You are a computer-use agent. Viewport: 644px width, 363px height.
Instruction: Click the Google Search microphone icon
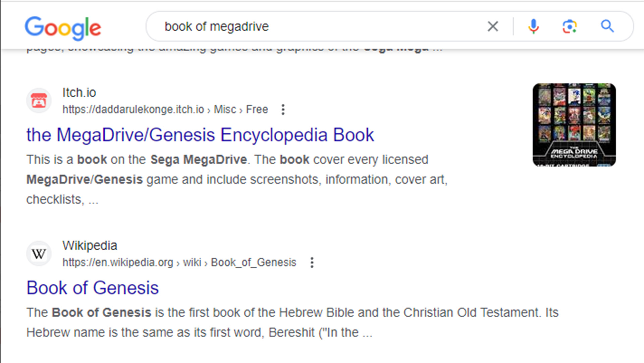533,26
